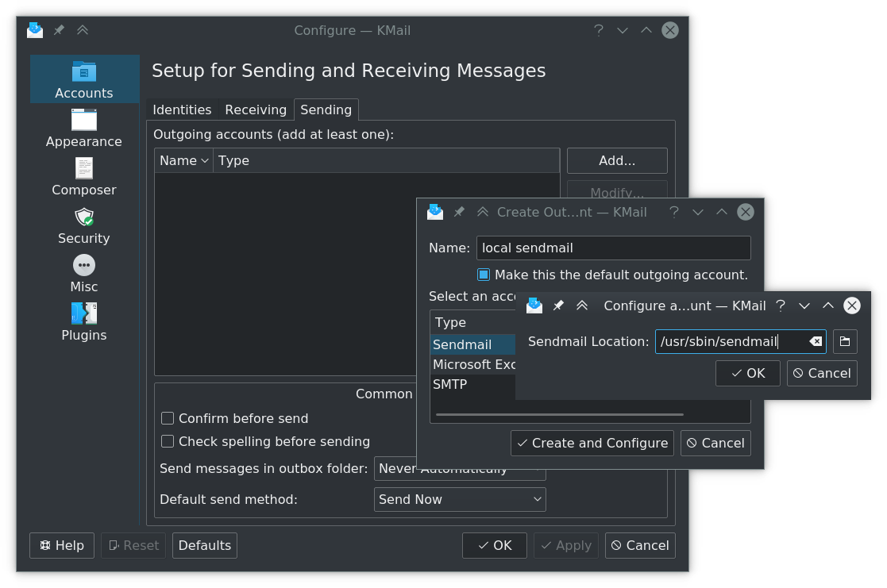887x588 pixels.
Task: Click in the account Name input field
Action: [614, 248]
